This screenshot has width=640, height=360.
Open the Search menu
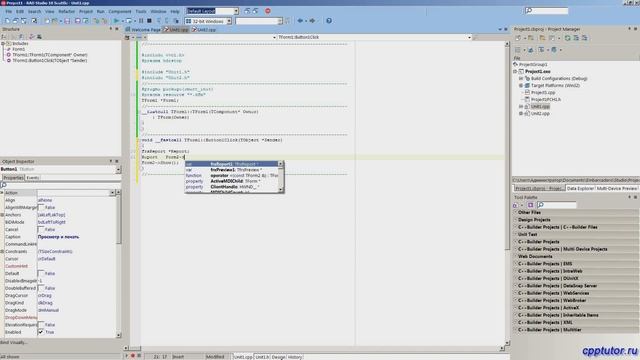pyautogui.click(x=34, y=11)
